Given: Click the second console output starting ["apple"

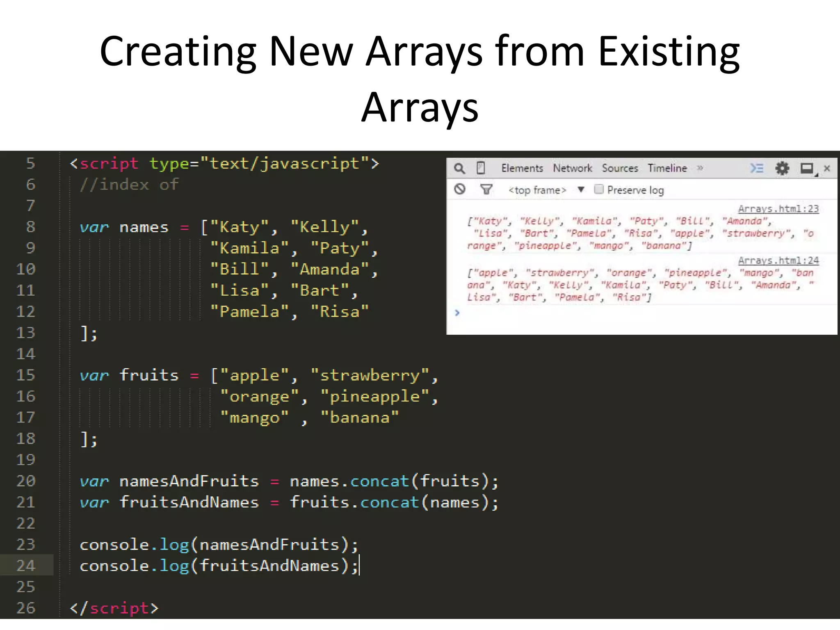Looking at the screenshot, I should [641, 285].
